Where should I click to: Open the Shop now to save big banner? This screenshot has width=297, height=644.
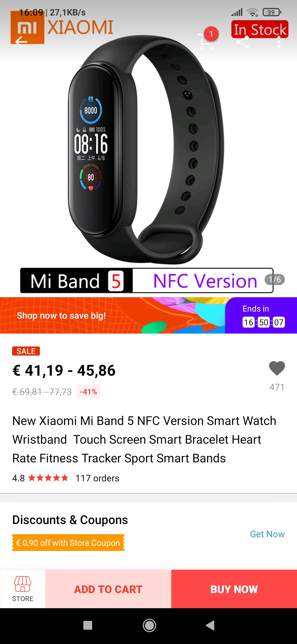[113, 315]
